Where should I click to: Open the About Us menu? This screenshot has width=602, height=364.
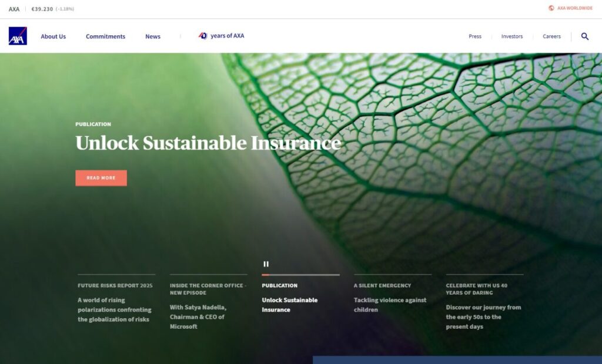[53, 36]
